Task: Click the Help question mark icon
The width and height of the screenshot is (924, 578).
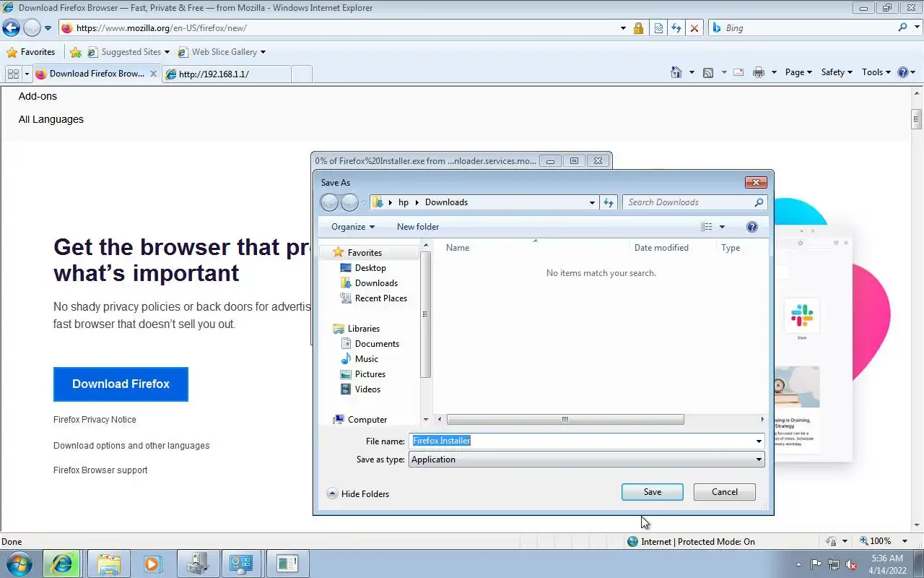Action: [x=902, y=72]
